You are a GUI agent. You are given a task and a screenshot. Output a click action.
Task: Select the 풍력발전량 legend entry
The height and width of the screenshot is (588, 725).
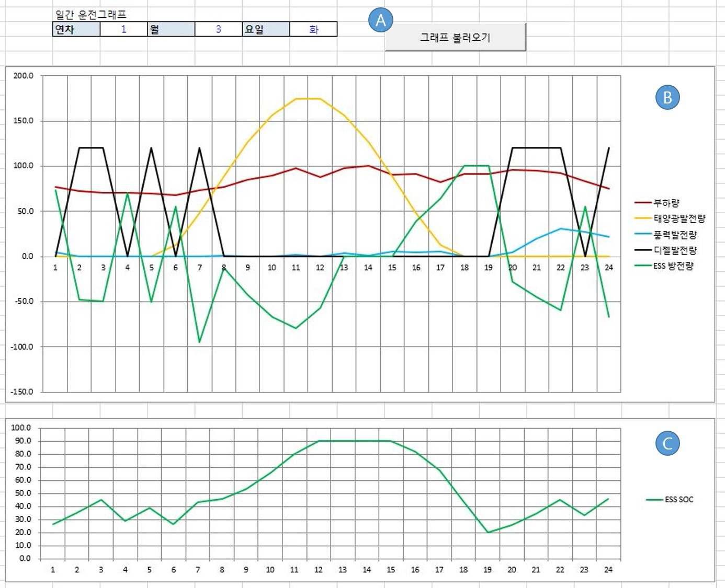point(665,234)
